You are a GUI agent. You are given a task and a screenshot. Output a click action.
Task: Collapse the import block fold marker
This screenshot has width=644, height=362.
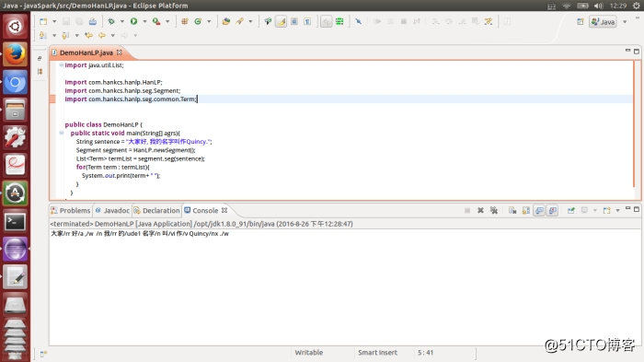[x=62, y=65]
